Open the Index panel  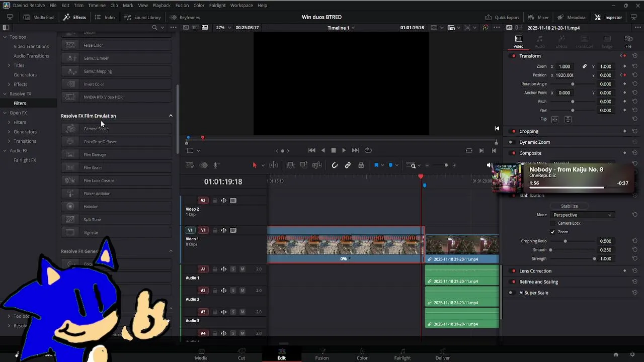[105, 17]
